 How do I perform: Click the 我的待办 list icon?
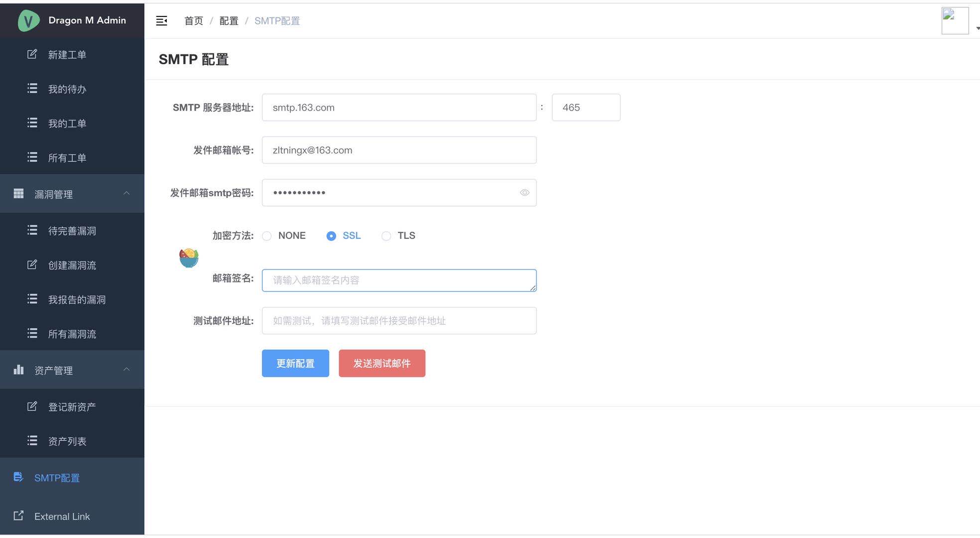32,89
